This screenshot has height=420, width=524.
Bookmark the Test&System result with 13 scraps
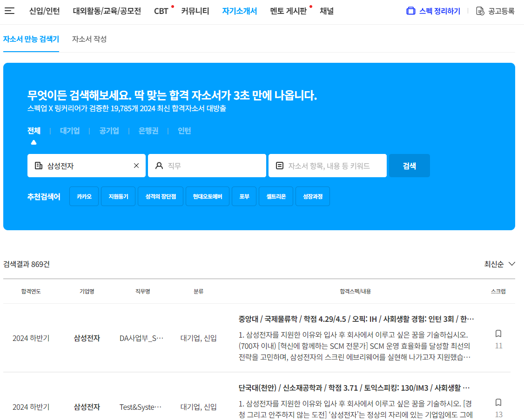pyautogui.click(x=498, y=402)
